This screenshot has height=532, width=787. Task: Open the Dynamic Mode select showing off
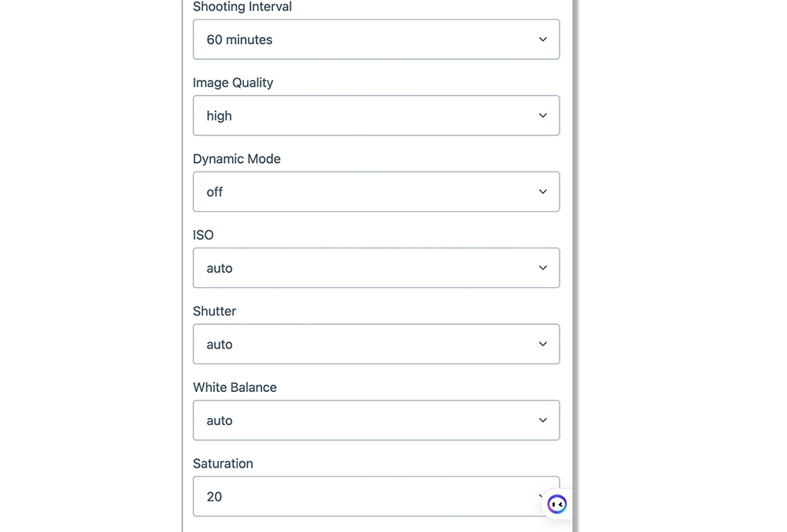pos(362,192)
